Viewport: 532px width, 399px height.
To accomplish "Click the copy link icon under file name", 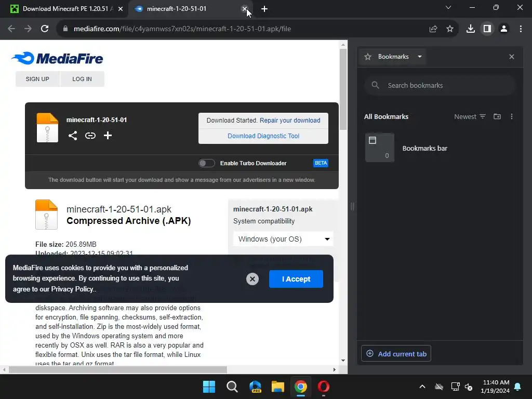I will coord(90,136).
